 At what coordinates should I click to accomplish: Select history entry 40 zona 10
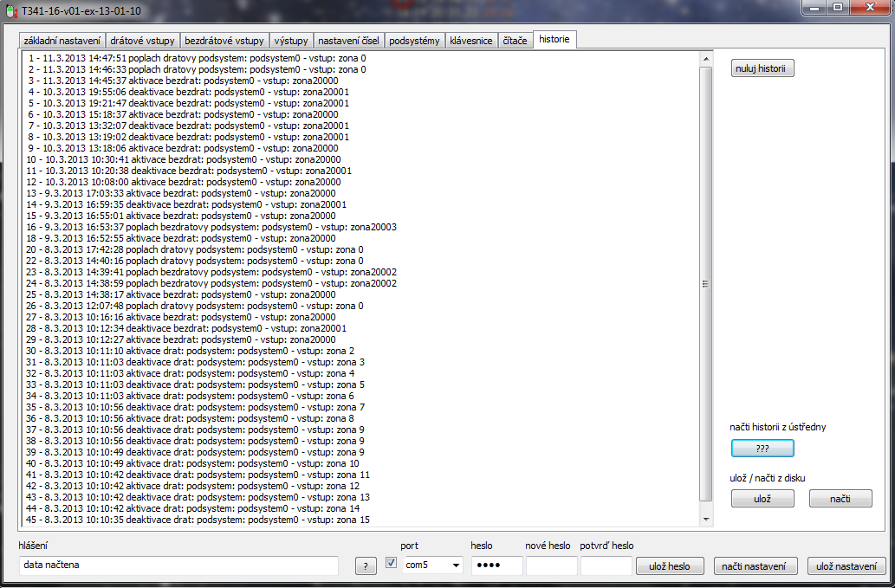pyautogui.click(x=193, y=463)
